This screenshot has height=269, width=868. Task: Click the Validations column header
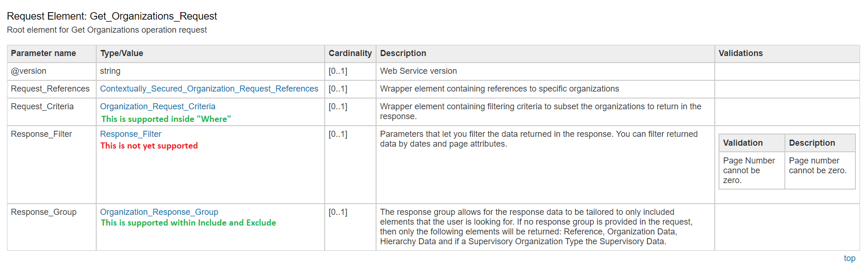[740, 53]
